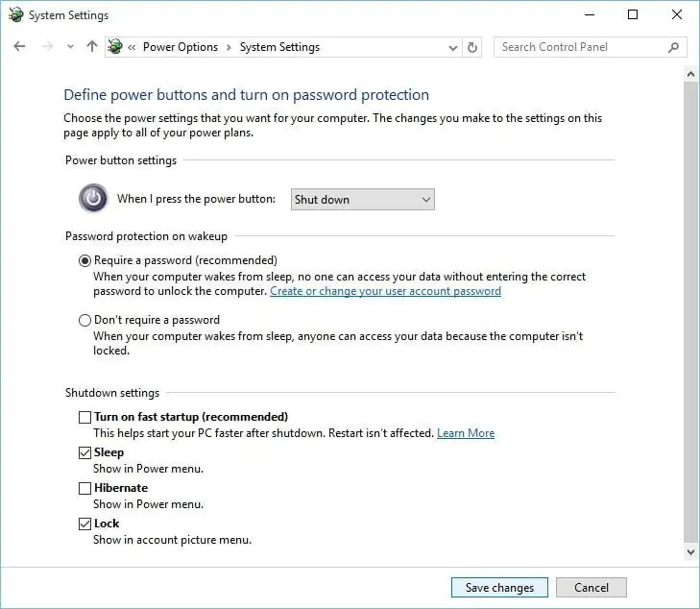This screenshot has height=609, width=700.
Task: Click the 'Define power buttons' heading text
Action: point(246,95)
